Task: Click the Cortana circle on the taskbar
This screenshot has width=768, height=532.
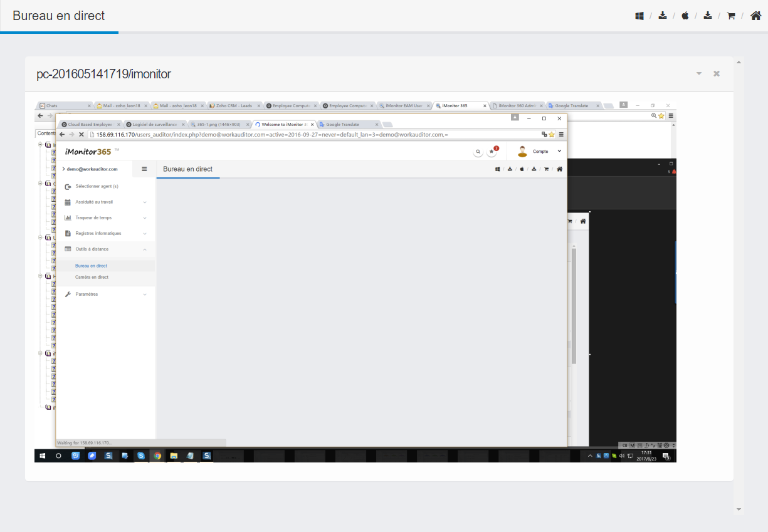Action: [59, 456]
